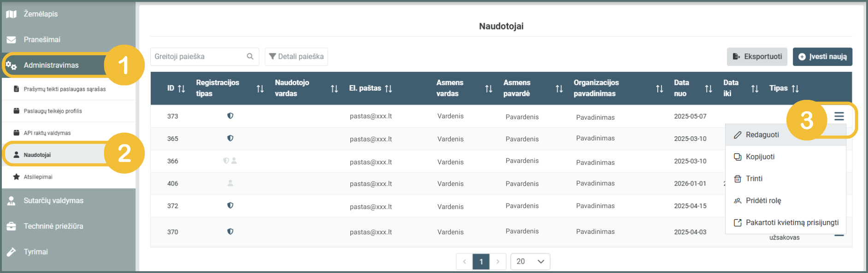Click date 2025-05-07 in row 373
Screen dimensions: 868x273
(690, 116)
